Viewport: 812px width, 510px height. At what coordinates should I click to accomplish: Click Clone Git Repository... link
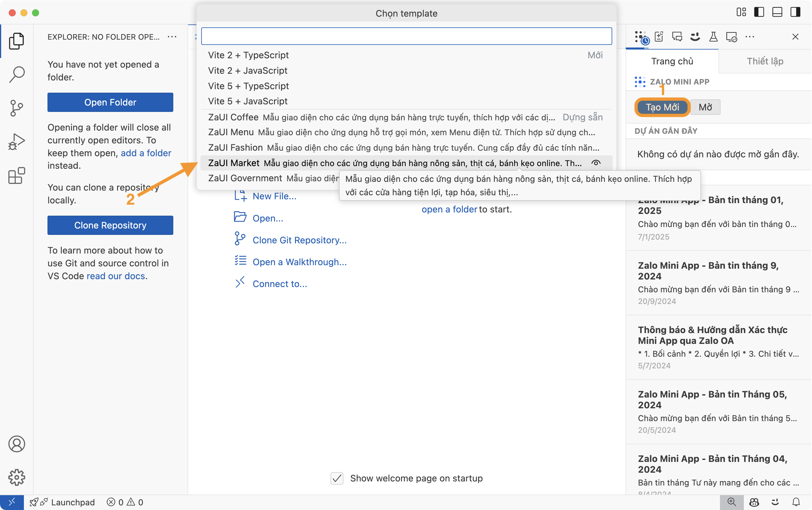pyautogui.click(x=290, y=240)
